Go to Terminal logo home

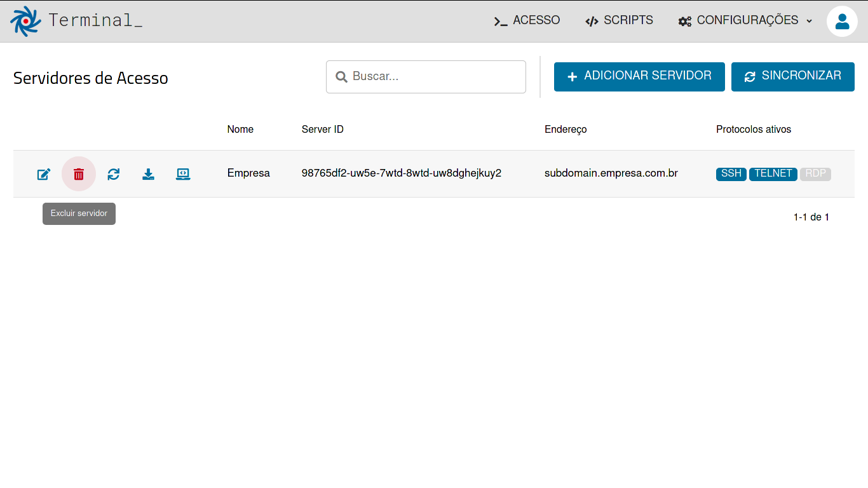(x=76, y=20)
